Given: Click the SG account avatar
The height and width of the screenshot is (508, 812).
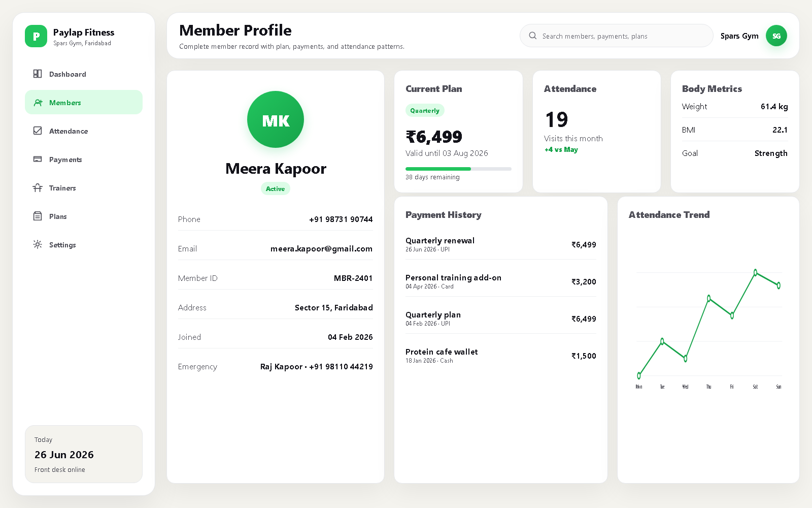Looking at the screenshot, I should pos(776,36).
